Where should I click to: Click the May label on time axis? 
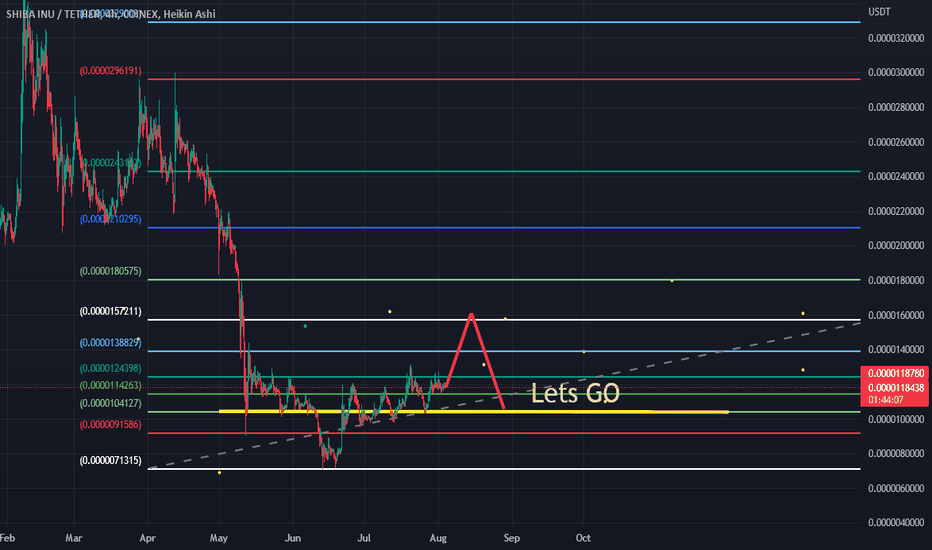point(219,538)
